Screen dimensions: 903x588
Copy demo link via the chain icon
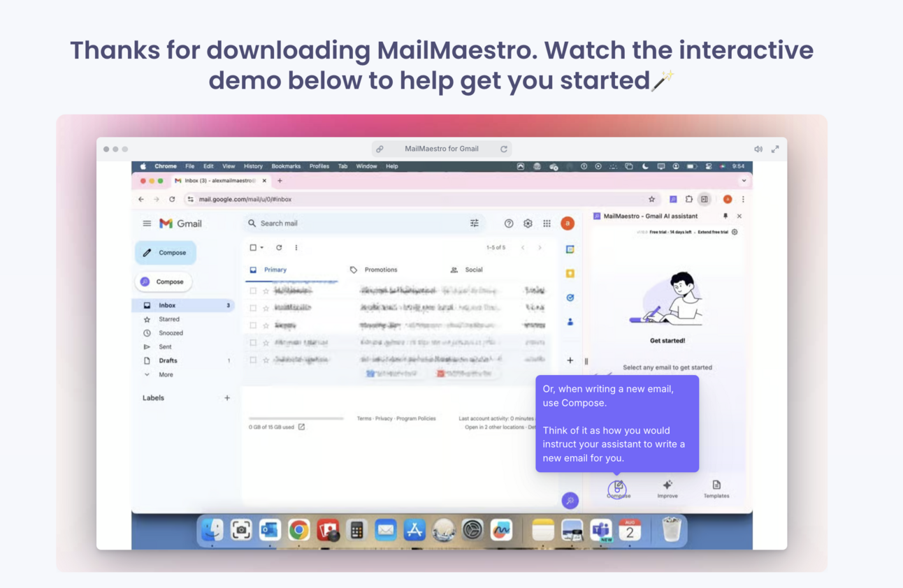380,149
